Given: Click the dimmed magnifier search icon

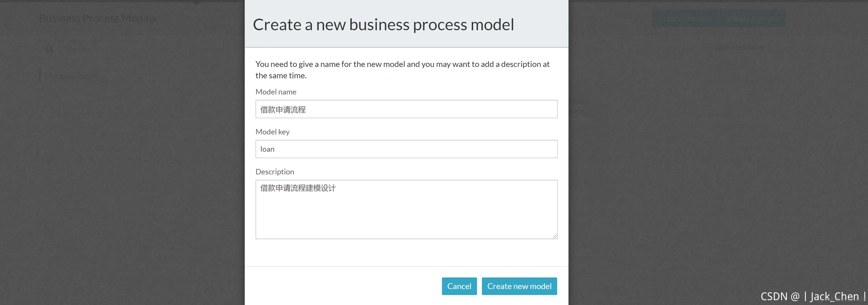Looking at the screenshot, I should 50,49.
